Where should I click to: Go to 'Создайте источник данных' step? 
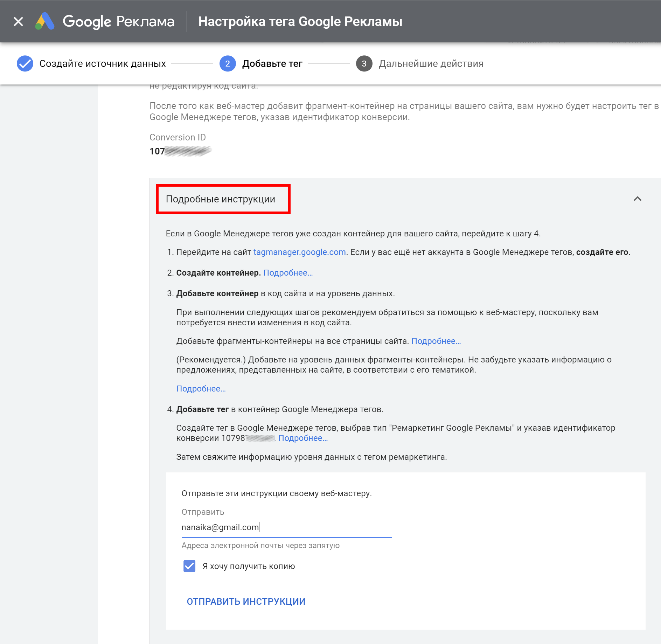click(103, 64)
